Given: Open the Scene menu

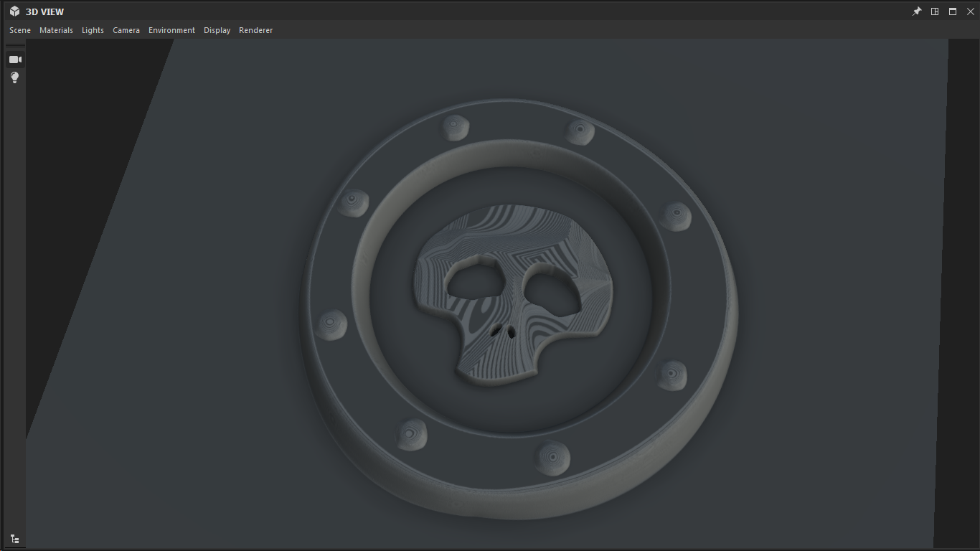Looking at the screenshot, I should pos(20,30).
